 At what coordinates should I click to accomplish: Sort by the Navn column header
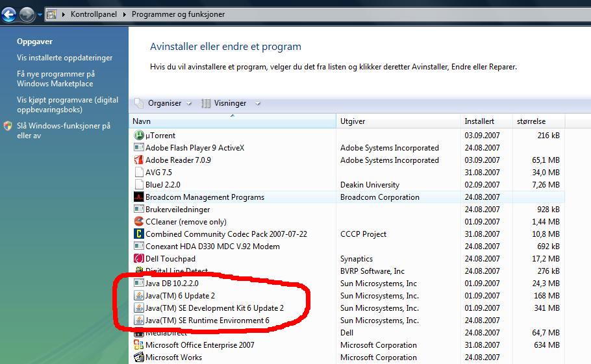click(233, 121)
